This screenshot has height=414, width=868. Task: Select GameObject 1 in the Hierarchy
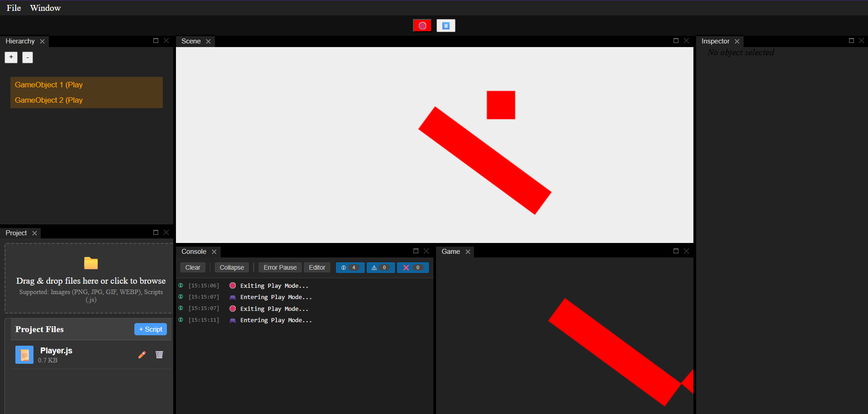tap(49, 85)
